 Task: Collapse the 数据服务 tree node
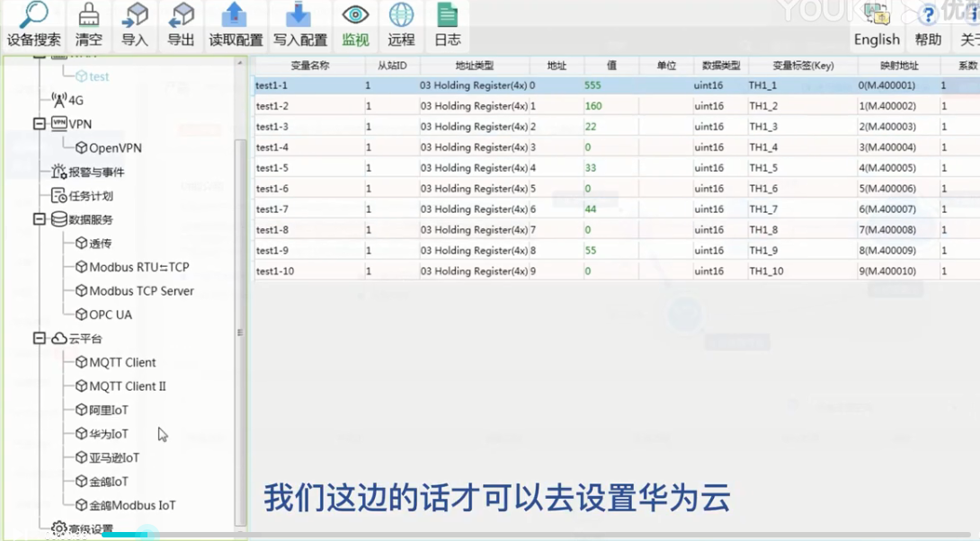tap(40, 219)
